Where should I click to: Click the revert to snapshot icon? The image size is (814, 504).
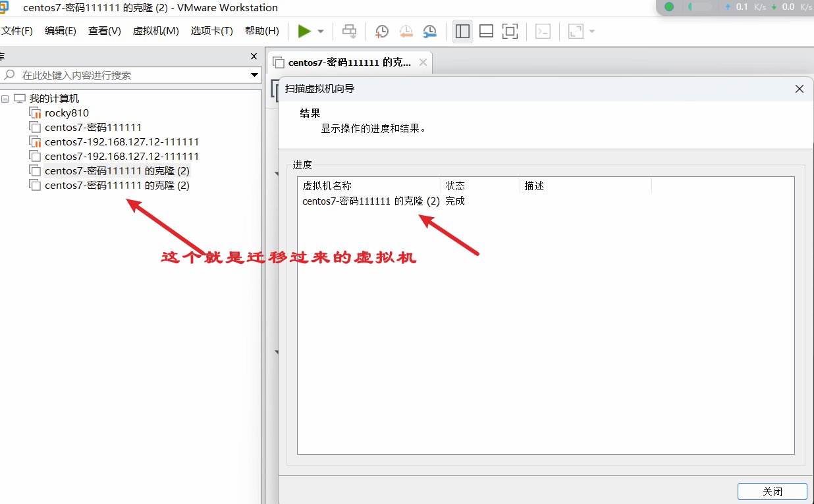click(406, 32)
